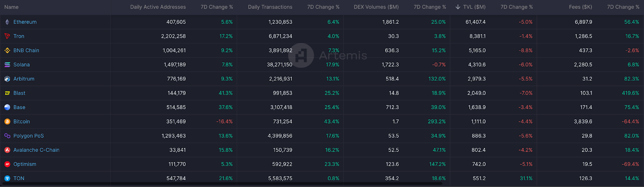Select Optimism fees change -69.4%
Screen dimensions: 644x187
tap(630, 164)
